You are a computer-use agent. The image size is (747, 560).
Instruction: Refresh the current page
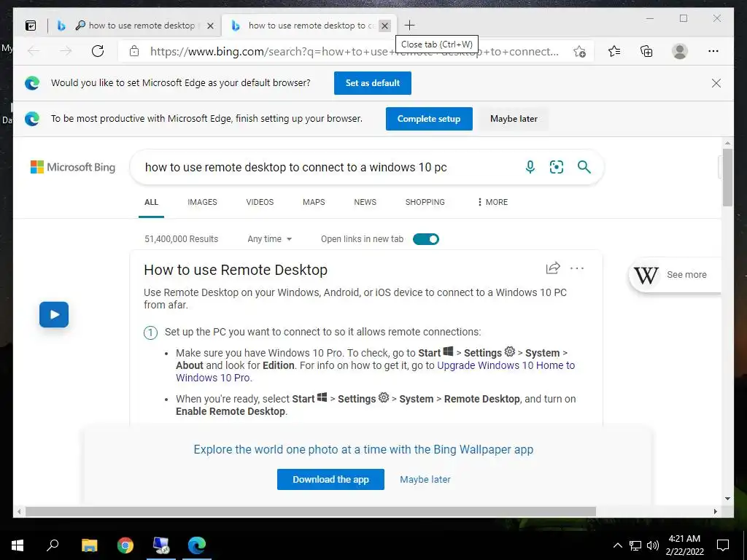coord(98,51)
